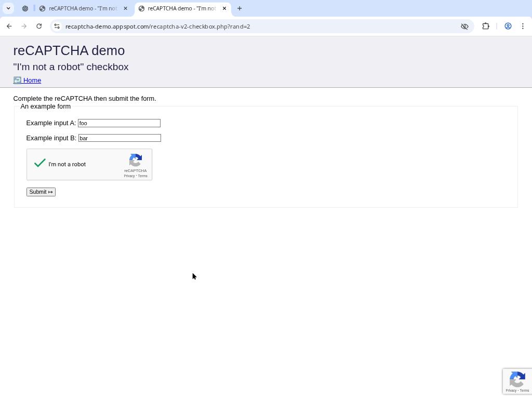The width and height of the screenshot is (532, 399).
Task: Click 'Complete the reCAPTCHA then submit the form.' text
Action: pos(85,99)
